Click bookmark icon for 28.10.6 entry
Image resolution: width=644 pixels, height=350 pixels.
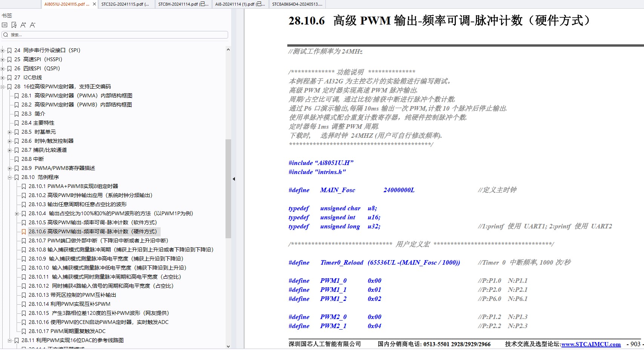(x=24, y=232)
